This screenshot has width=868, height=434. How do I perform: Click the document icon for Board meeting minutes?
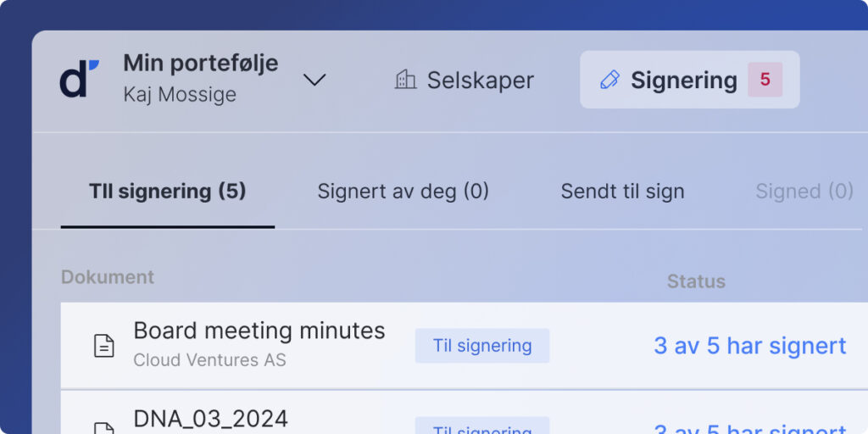[103, 346]
